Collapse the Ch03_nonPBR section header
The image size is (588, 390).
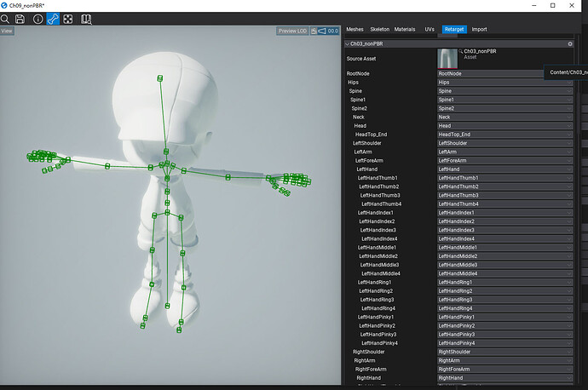coord(347,43)
